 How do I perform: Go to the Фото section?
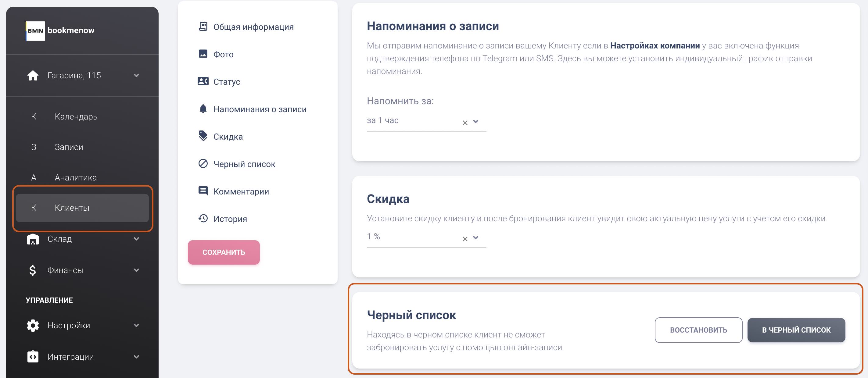[223, 55]
